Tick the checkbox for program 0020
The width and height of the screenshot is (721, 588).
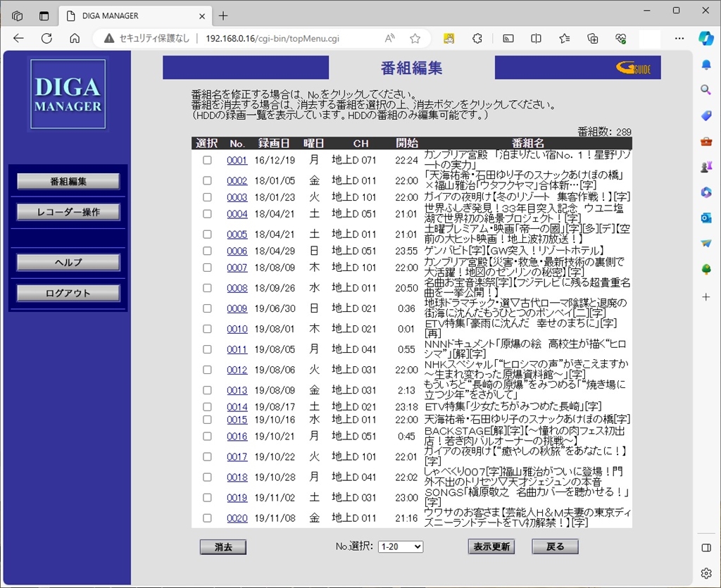208,518
